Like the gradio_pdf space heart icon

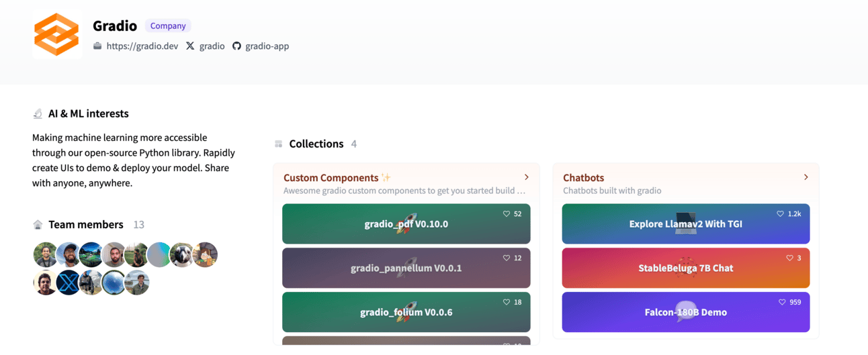[x=507, y=214]
